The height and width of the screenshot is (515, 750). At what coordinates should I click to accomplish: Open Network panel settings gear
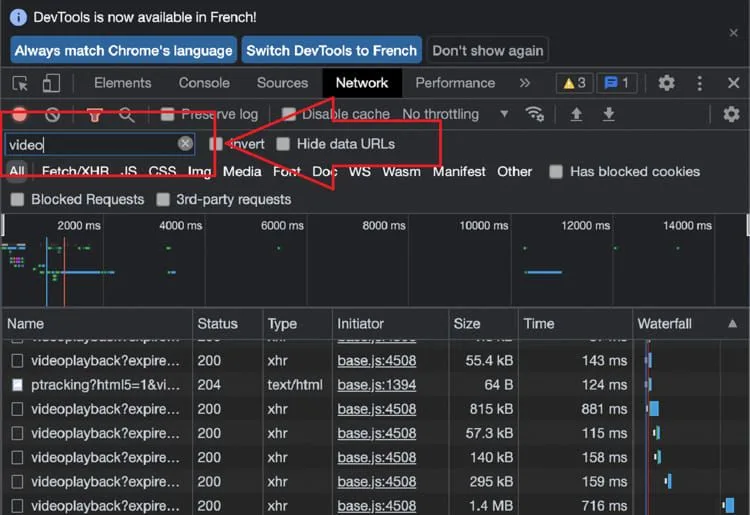pos(731,114)
